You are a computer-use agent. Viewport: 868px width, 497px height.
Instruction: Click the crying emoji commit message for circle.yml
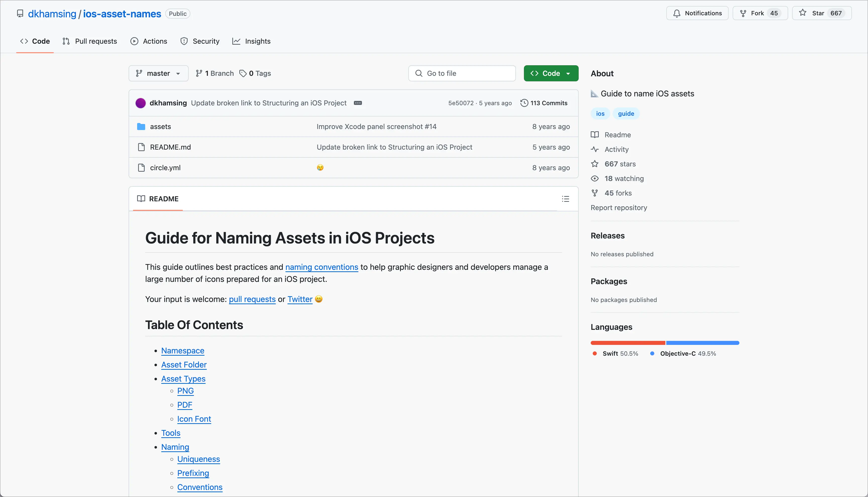[x=320, y=168]
